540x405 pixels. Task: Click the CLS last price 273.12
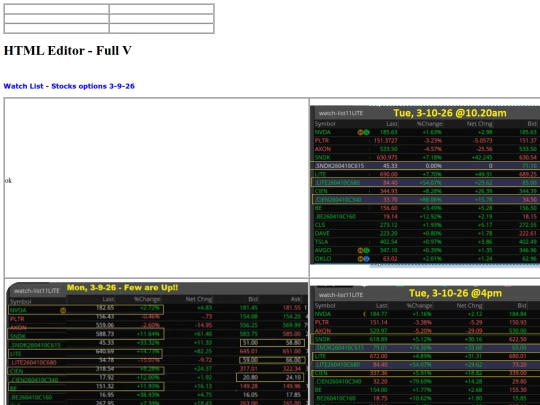[x=388, y=225]
